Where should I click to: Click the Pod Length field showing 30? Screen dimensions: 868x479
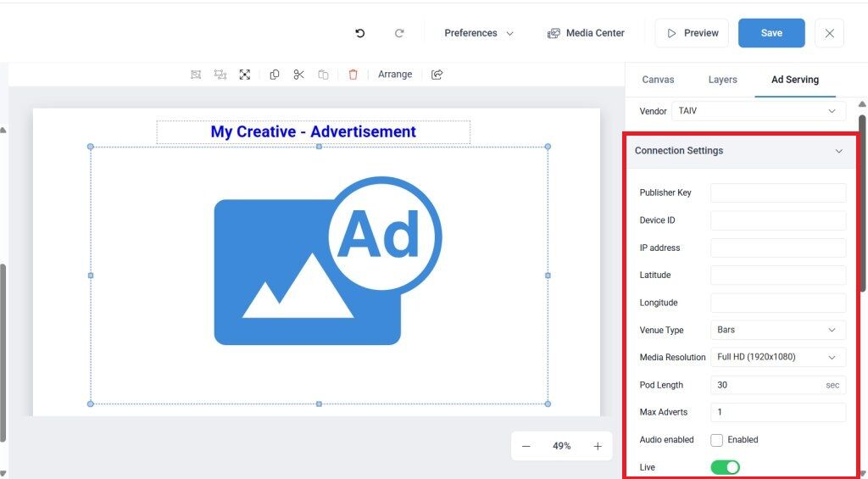click(x=778, y=385)
